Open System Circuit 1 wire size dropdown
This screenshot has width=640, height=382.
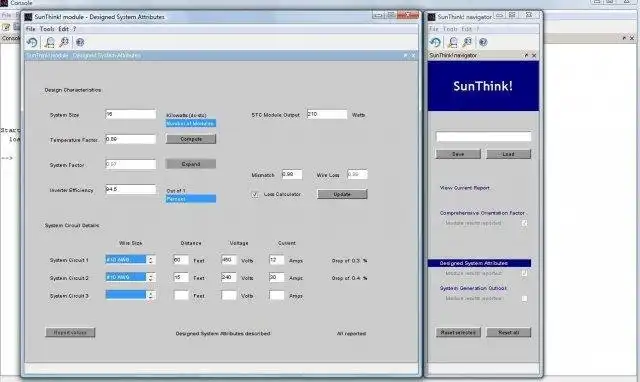pos(126,260)
